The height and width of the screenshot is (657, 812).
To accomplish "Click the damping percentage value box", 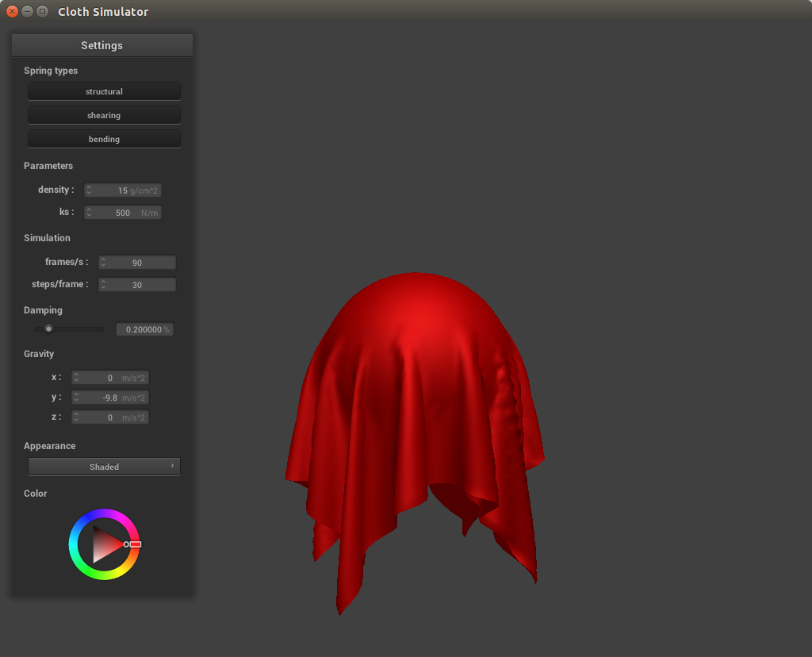I will (144, 329).
